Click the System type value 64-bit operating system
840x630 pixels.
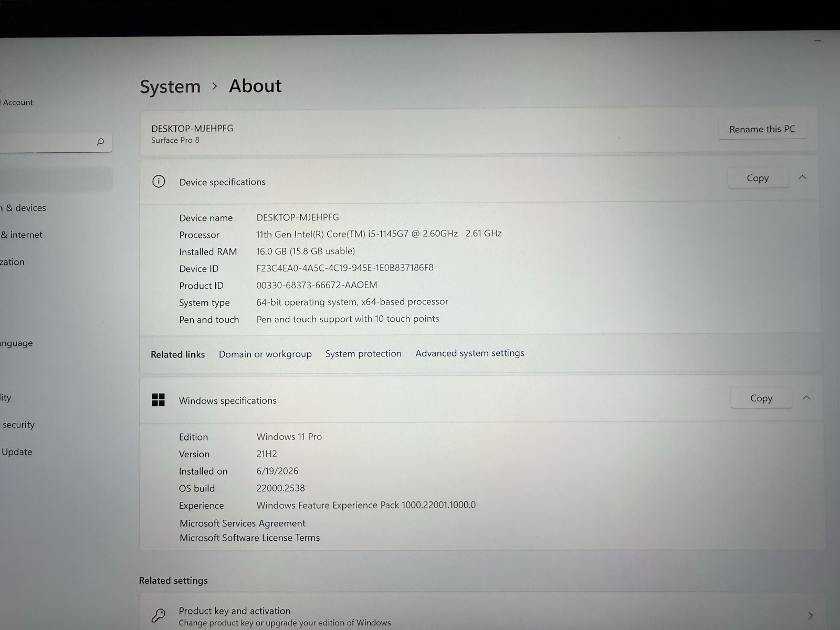[352, 302]
